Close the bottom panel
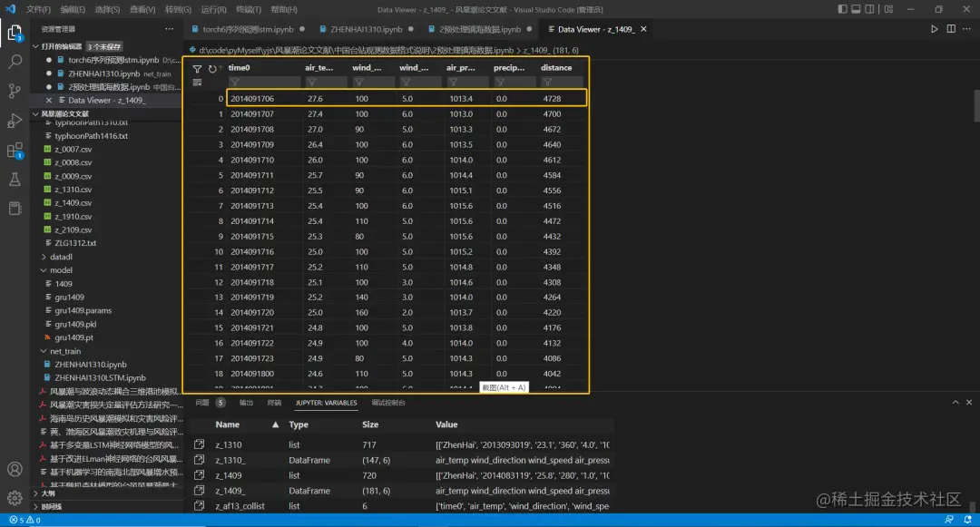Image resolution: width=980 pixels, height=527 pixels. (969, 403)
